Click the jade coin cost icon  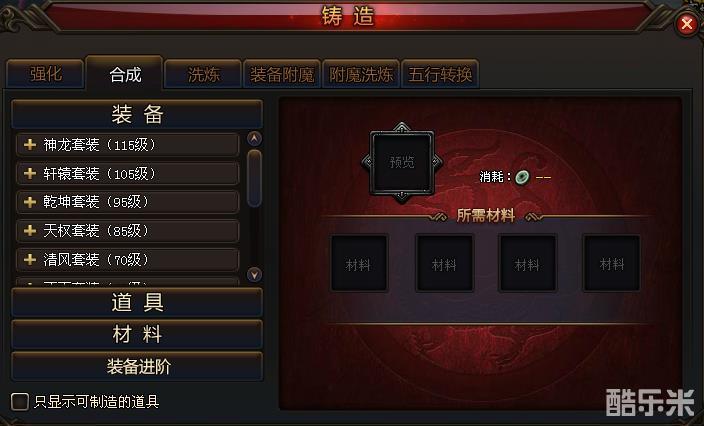tap(522, 177)
